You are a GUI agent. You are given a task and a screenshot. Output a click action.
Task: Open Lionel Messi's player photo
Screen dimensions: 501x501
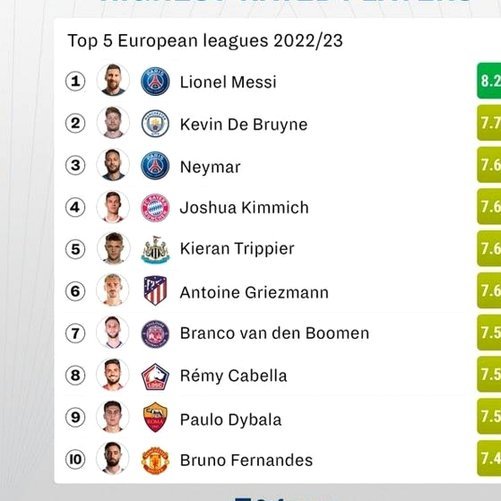coord(113,80)
